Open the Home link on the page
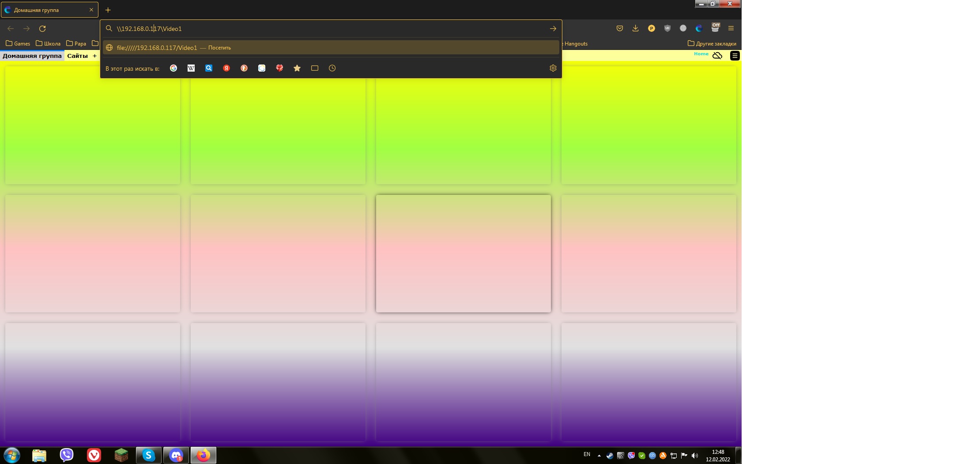Screen dimensions: 980x464 pyautogui.click(x=701, y=54)
